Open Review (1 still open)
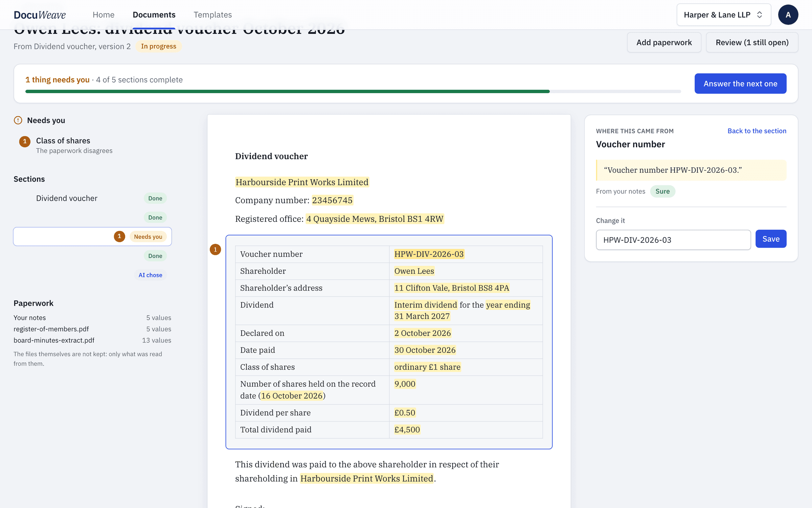This screenshot has width=812, height=508. 752,42
